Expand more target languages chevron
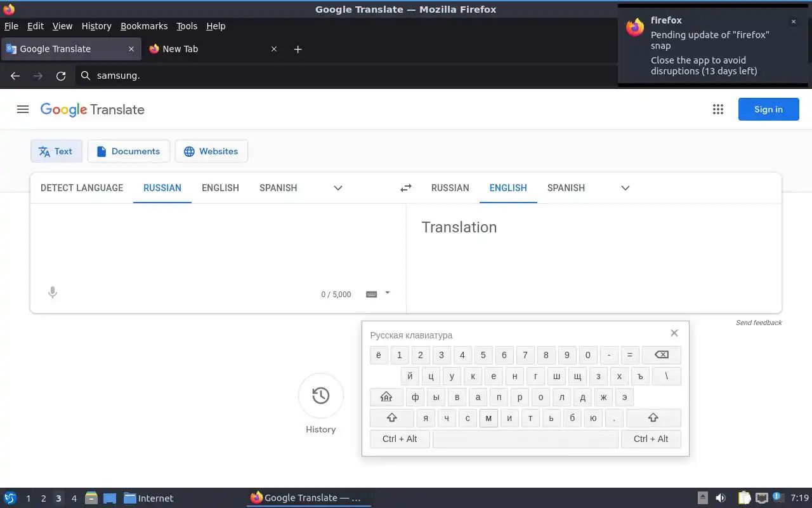The height and width of the screenshot is (508, 812). (625, 188)
